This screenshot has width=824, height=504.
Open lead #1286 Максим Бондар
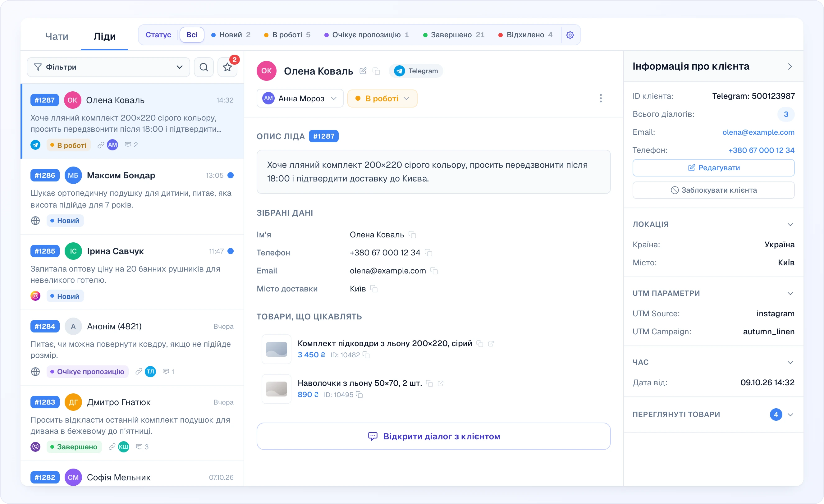point(132,197)
